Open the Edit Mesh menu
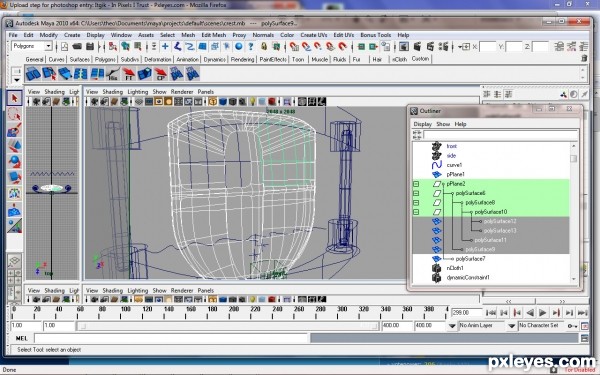 pos(214,35)
